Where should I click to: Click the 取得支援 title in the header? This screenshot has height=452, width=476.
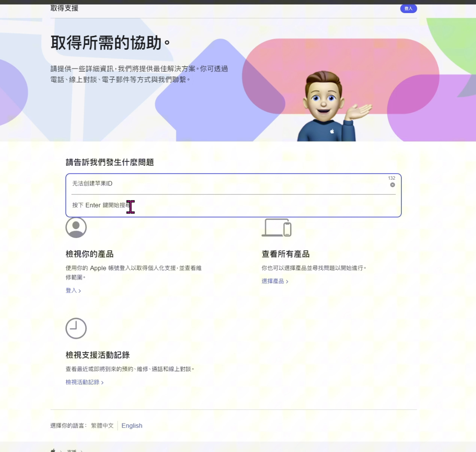(65, 8)
